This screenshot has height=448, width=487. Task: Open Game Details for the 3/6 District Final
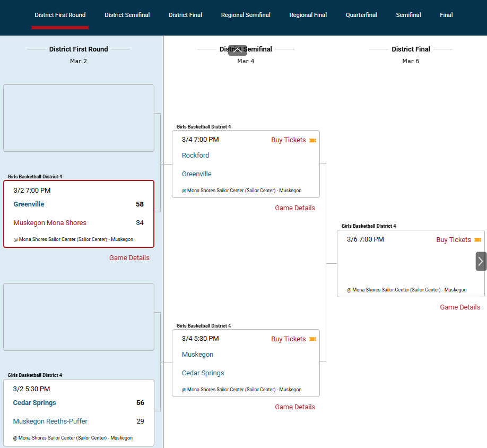pyautogui.click(x=459, y=307)
